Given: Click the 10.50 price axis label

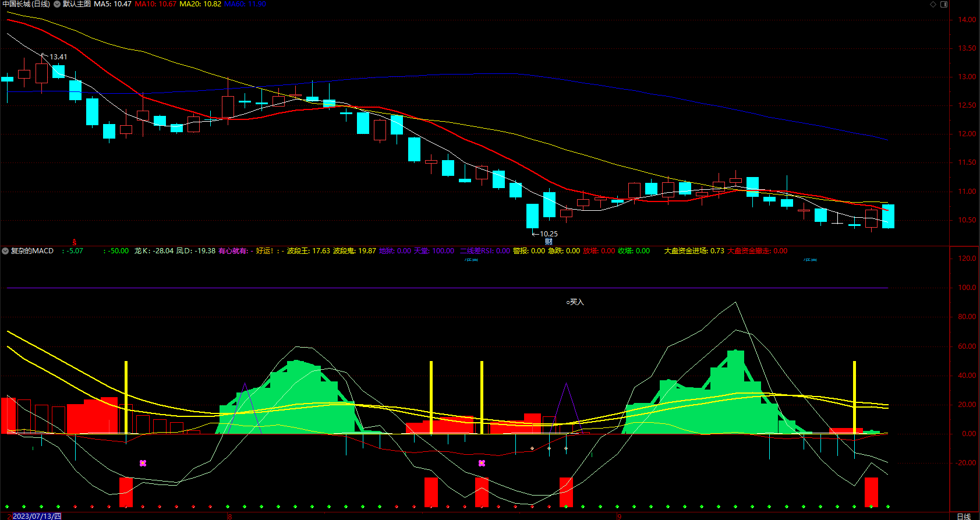Looking at the screenshot, I should tap(967, 220).
